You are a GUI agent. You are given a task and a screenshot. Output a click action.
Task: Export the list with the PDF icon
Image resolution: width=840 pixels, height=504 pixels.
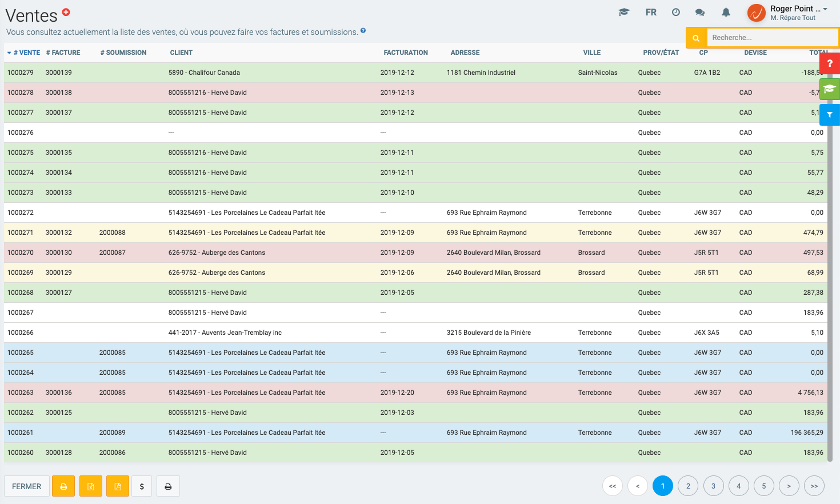[118, 486]
